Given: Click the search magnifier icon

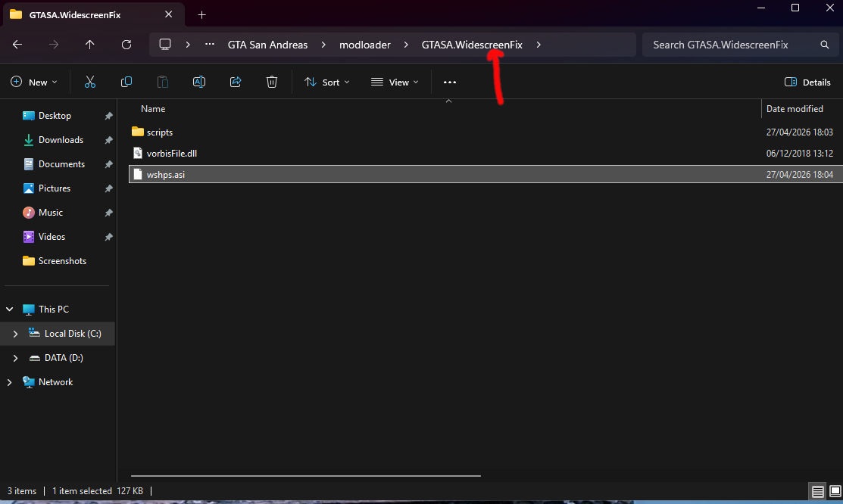Looking at the screenshot, I should click(825, 45).
